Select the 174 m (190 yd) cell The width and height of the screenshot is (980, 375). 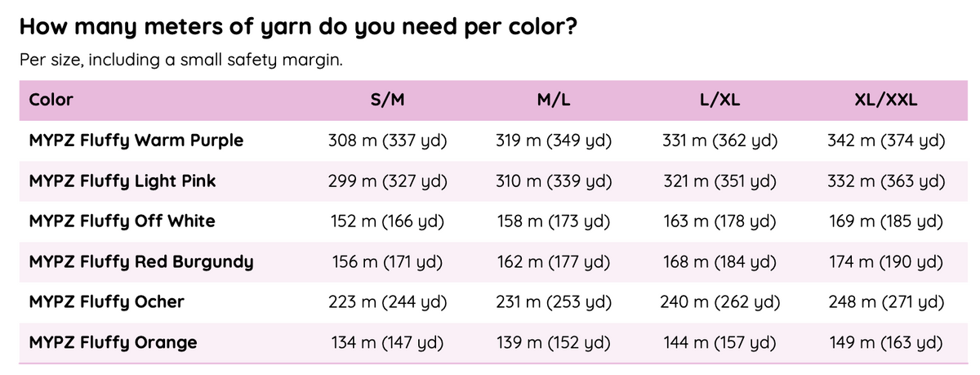(886, 262)
